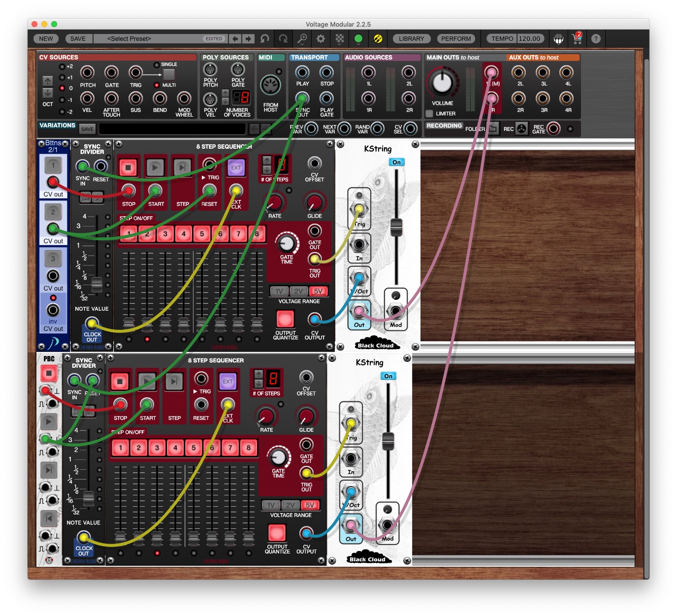The width and height of the screenshot is (677, 616).
Task: Select 5V voltage range on top sequencer
Action: click(318, 291)
